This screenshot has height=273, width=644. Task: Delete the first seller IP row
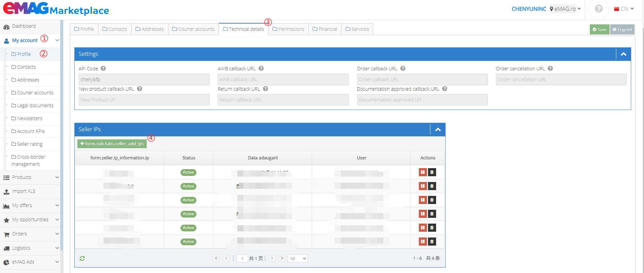[x=432, y=172]
